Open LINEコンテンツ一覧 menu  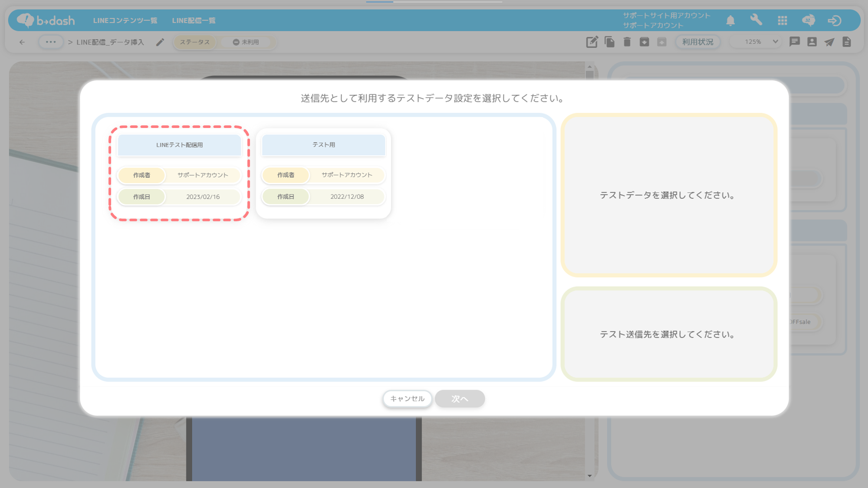[x=125, y=20]
